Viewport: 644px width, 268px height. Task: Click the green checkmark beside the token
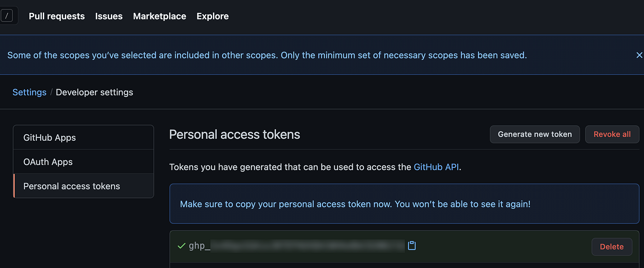181,246
